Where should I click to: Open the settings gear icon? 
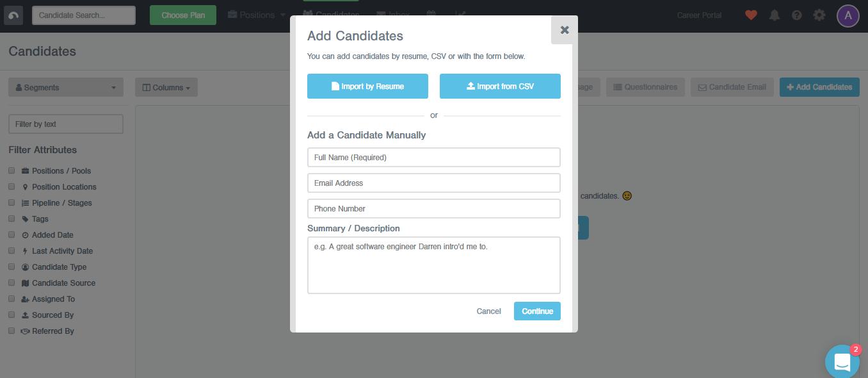pos(819,15)
